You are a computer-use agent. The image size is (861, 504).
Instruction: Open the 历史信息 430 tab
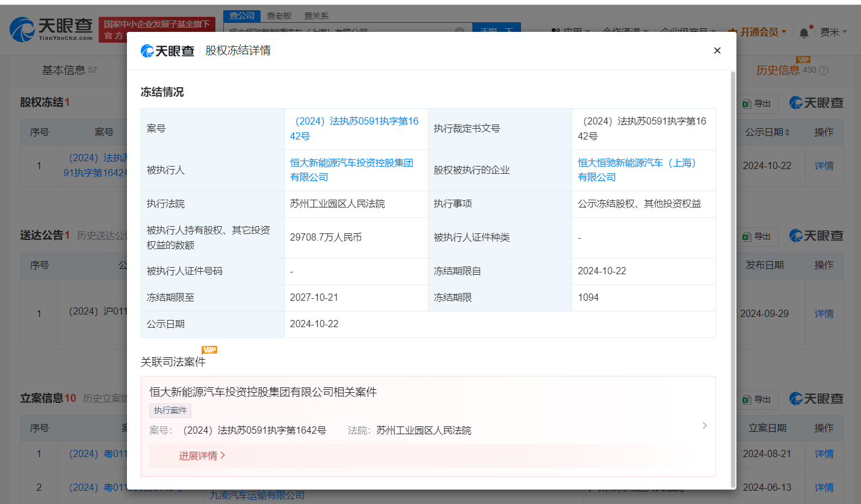click(786, 70)
